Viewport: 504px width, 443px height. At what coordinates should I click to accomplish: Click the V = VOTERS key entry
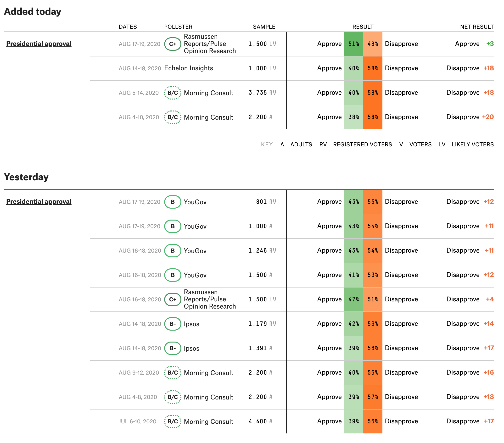pos(415,144)
